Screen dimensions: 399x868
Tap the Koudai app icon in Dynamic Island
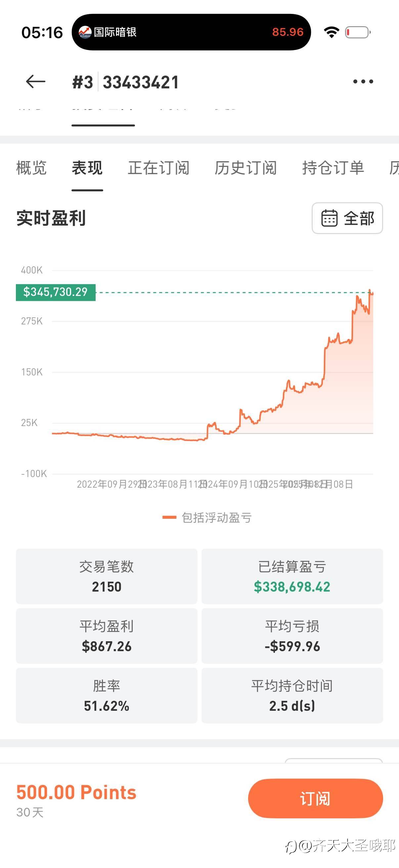85,32
